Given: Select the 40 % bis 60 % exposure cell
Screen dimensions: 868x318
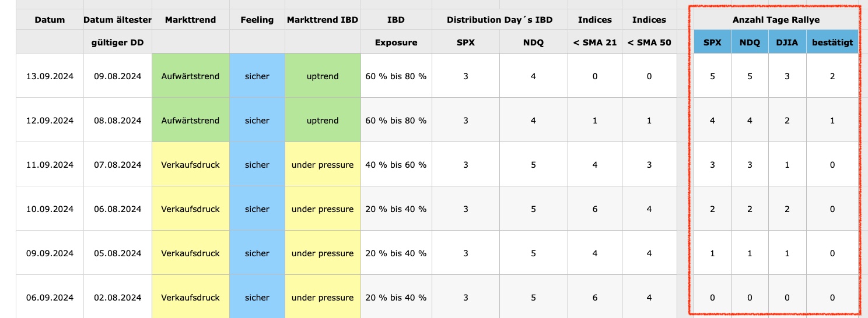Looking at the screenshot, I should 395,165.
